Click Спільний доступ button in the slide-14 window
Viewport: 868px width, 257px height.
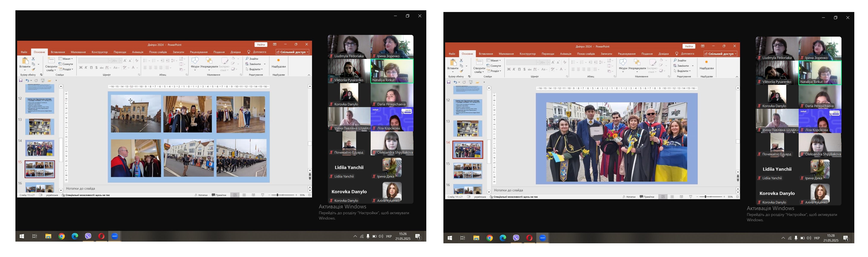[x=720, y=54]
